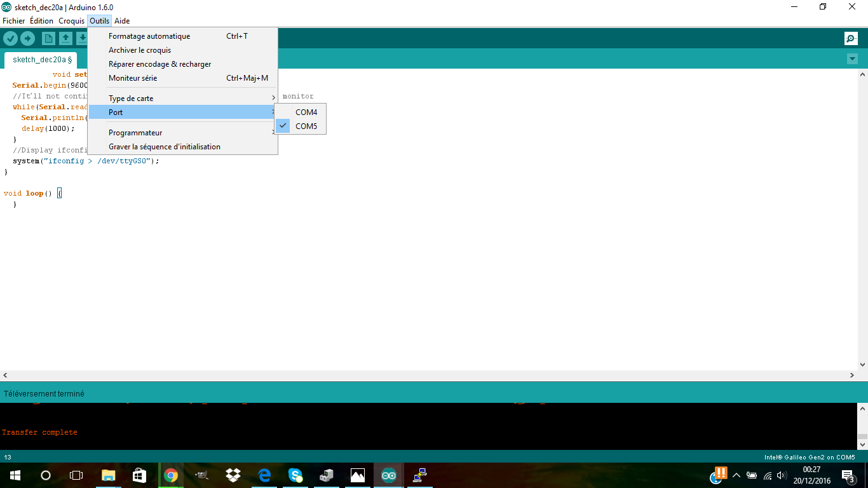Open Chrome from the taskbar
This screenshot has width=868, height=488.
click(170, 475)
